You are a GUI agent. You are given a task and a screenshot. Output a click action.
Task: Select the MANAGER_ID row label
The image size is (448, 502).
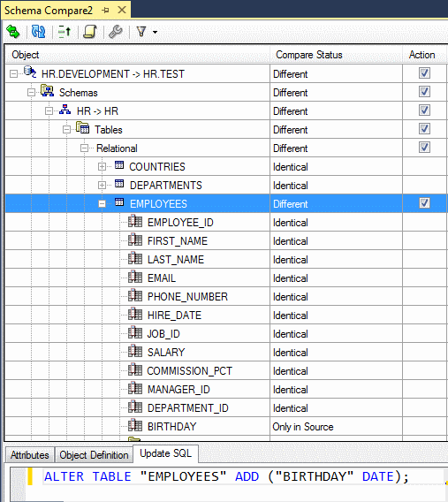pos(178,390)
